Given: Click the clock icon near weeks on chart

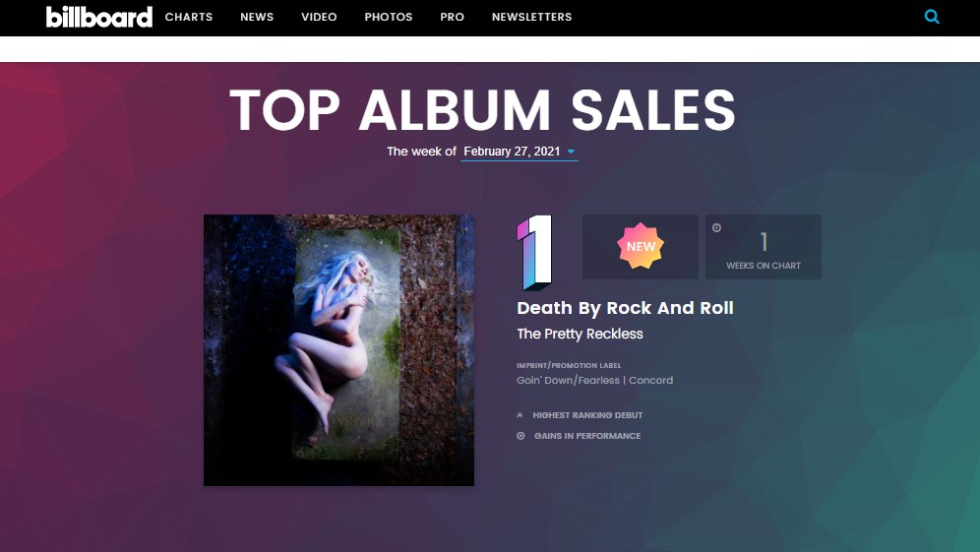Looking at the screenshot, I should 717,228.
